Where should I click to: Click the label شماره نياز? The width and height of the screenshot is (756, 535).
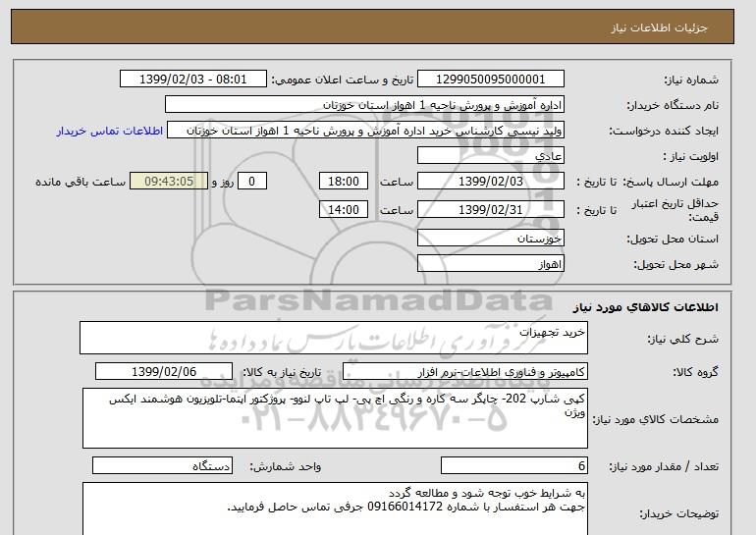(691, 80)
